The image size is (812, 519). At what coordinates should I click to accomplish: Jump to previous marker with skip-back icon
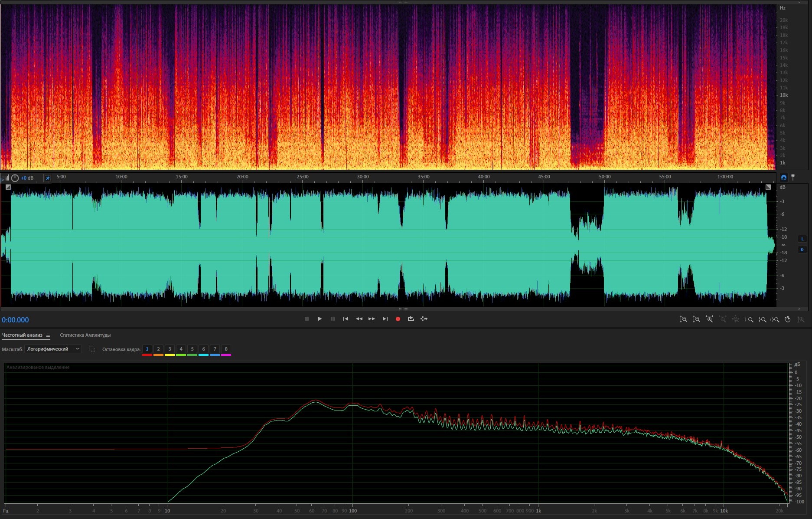tap(346, 319)
